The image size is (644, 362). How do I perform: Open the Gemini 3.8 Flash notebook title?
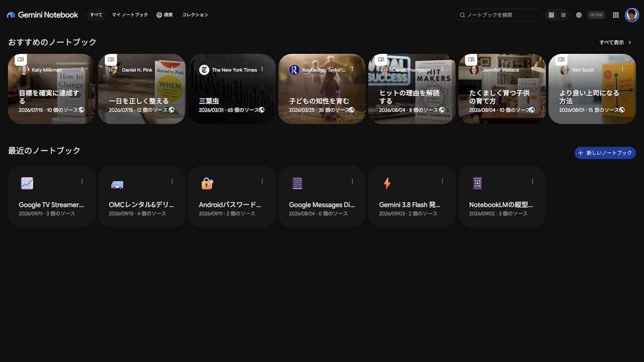[x=410, y=205]
